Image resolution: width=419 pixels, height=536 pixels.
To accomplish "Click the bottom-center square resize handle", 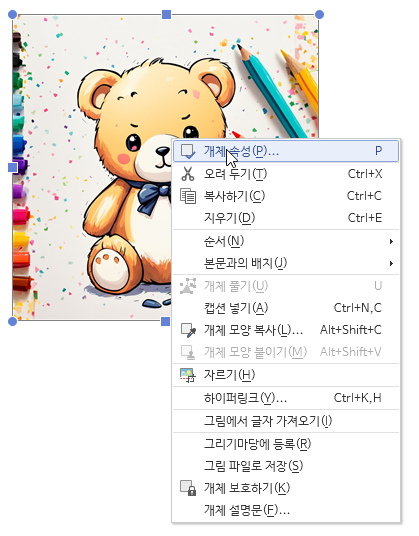I will point(165,321).
